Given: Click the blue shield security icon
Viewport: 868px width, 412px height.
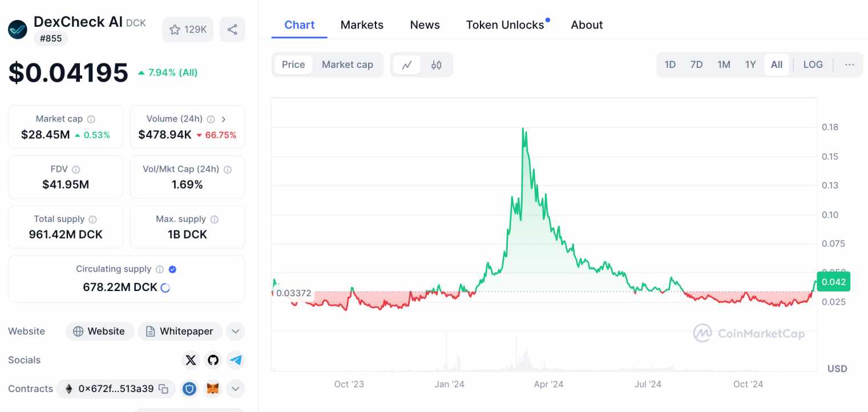Looking at the screenshot, I should pos(189,389).
